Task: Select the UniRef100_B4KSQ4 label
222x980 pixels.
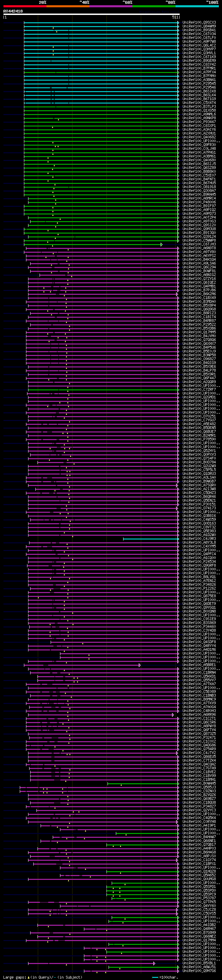Action: point(199,259)
